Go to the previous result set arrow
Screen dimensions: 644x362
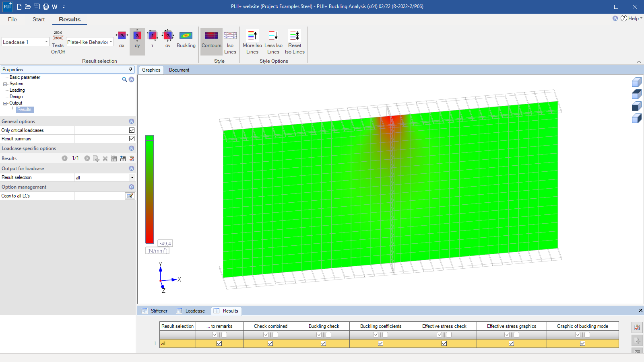click(64, 158)
